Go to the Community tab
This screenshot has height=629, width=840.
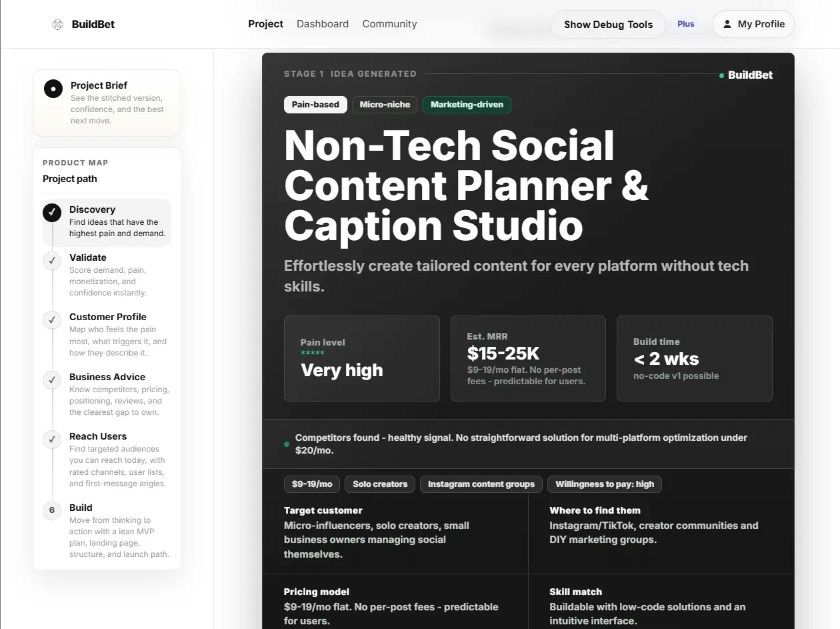pos(389,24)
